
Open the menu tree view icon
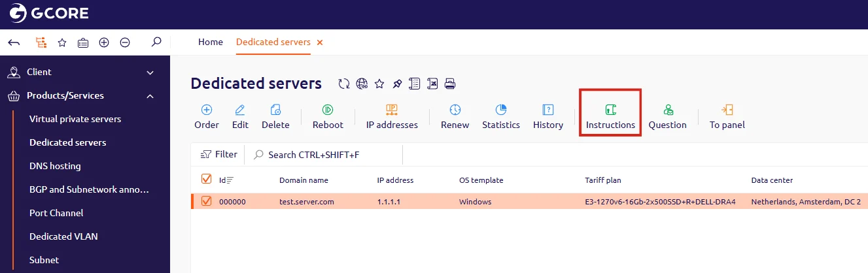pyautogui.click(x=41, y=42)
